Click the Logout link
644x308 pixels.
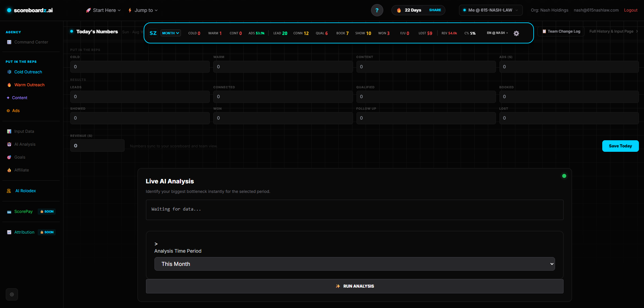[630, 10]
